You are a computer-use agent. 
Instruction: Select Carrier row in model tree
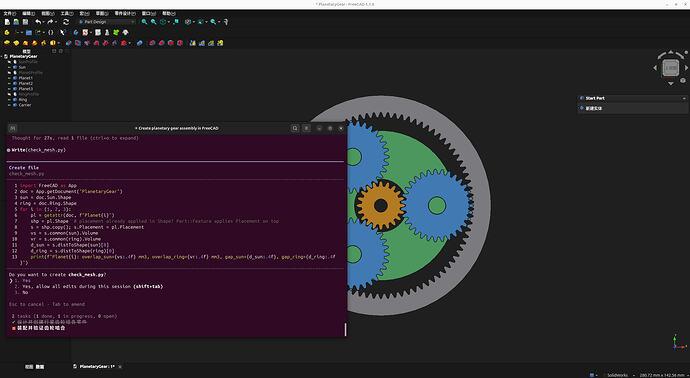pyautogui.click(x=25, y=105)
